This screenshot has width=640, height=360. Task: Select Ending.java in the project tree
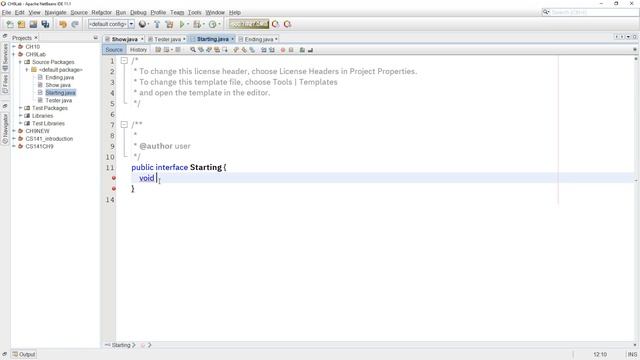click(60, 78)
